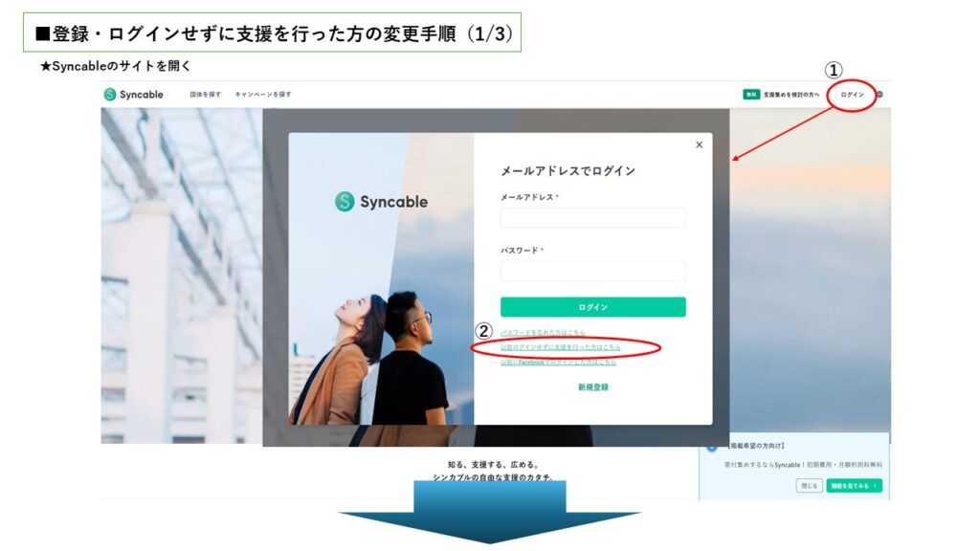Viewport: 980px width, 551px height.
Task: Click the 閉じる button in the notice popup
Action: point(809,485)
